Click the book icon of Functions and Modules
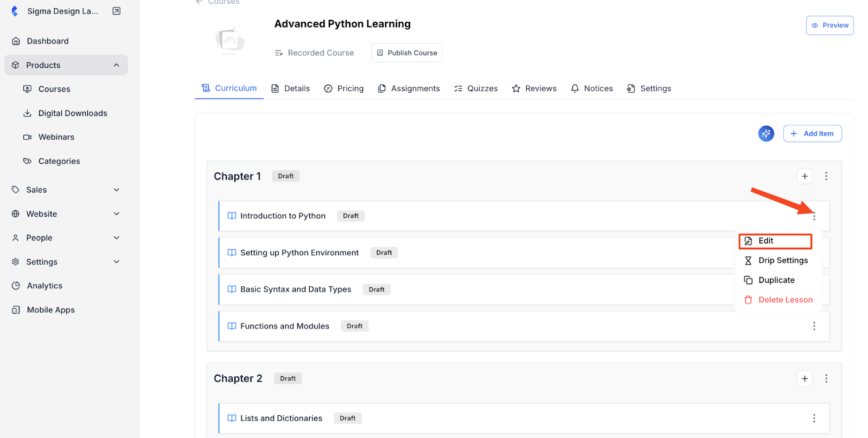 pos(232,326)
